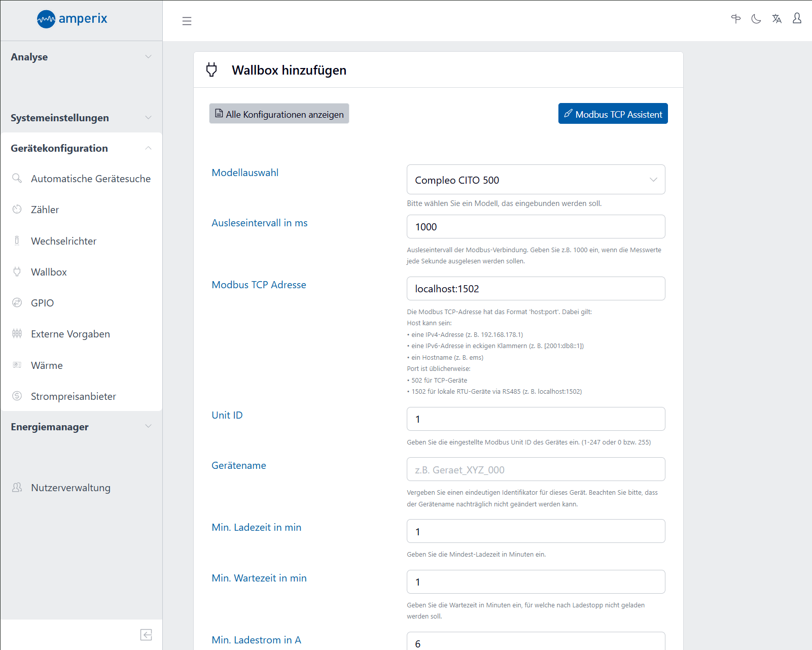This screenshot has height=650, width=812.
Task: Open the language translation icon
Action: pyautogui.click(x=776, y=19)
